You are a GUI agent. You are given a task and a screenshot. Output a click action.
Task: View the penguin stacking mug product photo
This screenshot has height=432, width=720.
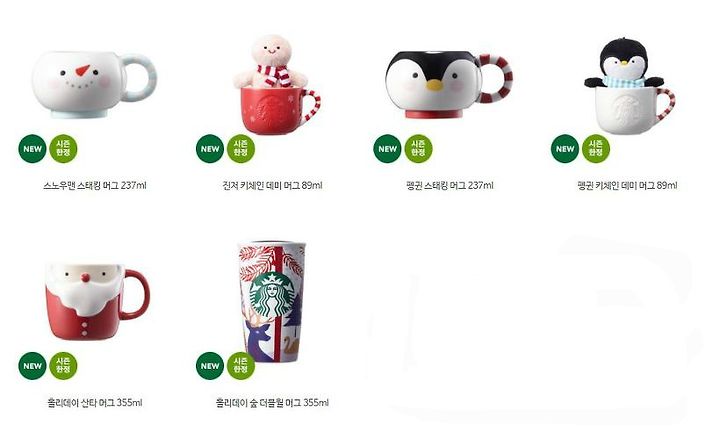pos(449,84)
